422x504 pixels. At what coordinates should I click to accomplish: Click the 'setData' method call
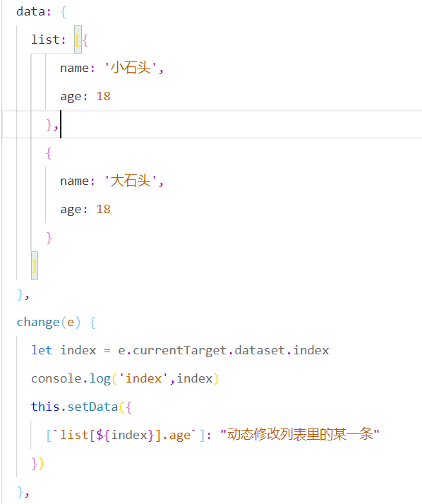click(92, 407)
